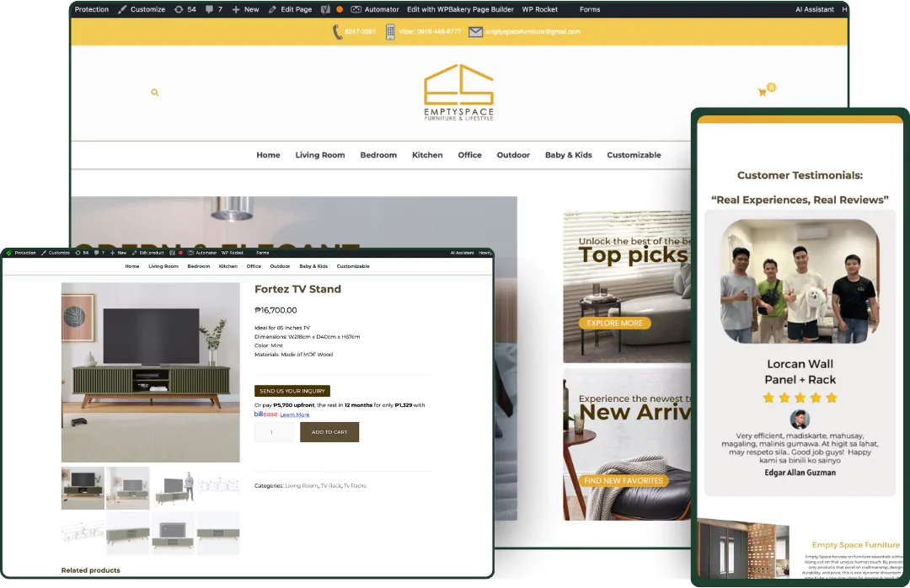Click the Add to Cart button

pos(329,432)
